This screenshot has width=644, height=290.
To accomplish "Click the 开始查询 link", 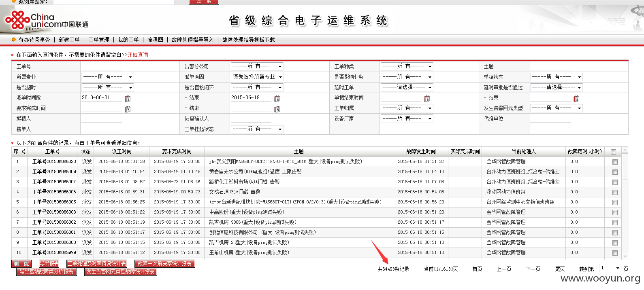I will point(138,55).
